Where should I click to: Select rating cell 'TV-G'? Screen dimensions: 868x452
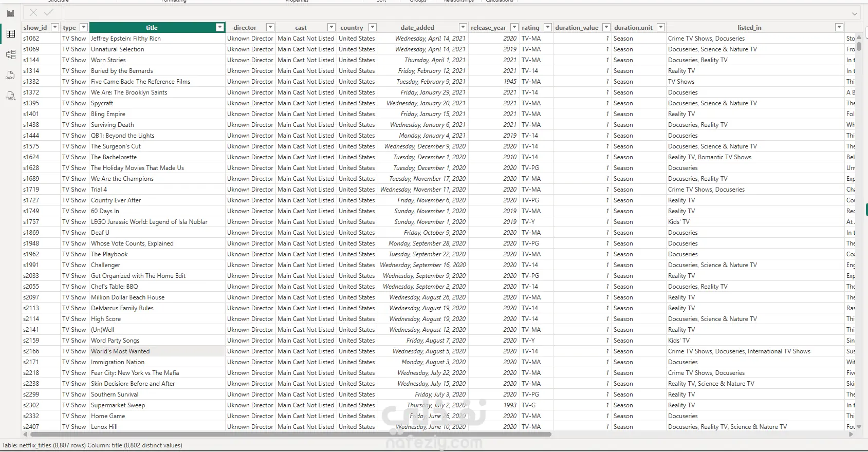pyautogui.click(x=537, y=405)
